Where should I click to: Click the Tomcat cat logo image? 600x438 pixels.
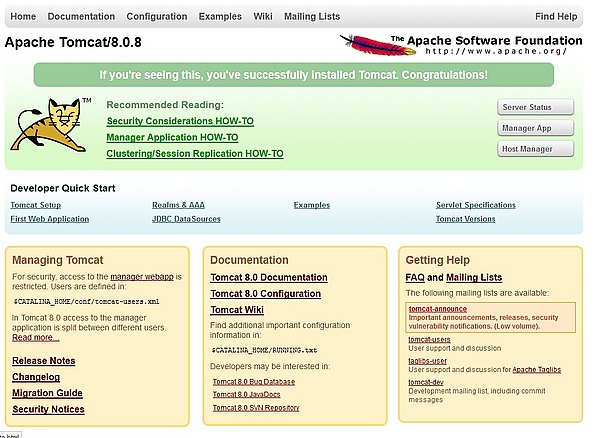[50, 125]
